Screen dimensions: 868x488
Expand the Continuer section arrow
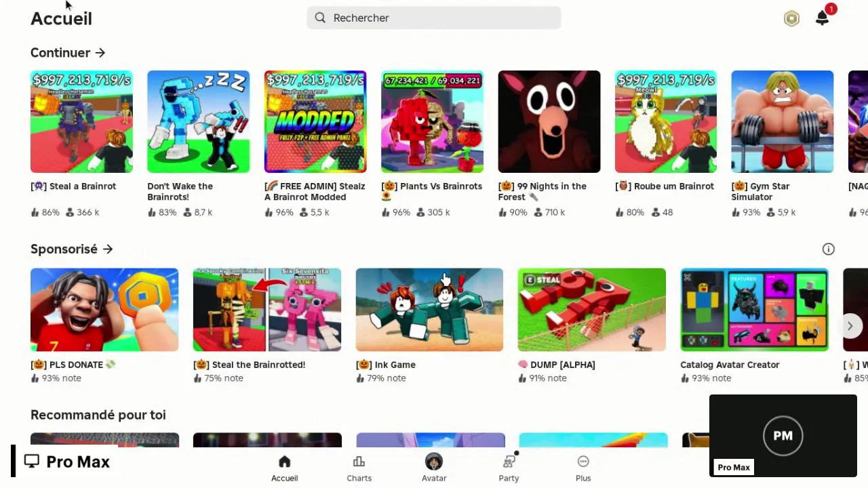[x=100, y=53]
